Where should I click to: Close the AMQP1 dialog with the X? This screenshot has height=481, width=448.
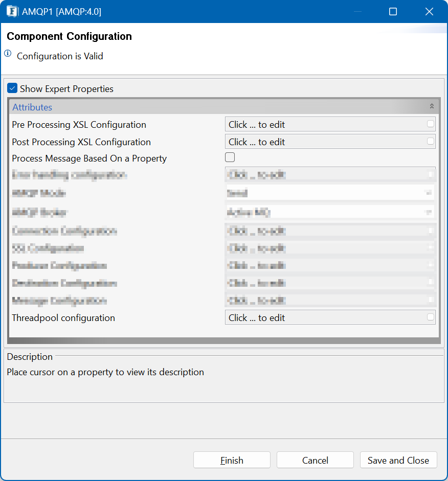429,12
